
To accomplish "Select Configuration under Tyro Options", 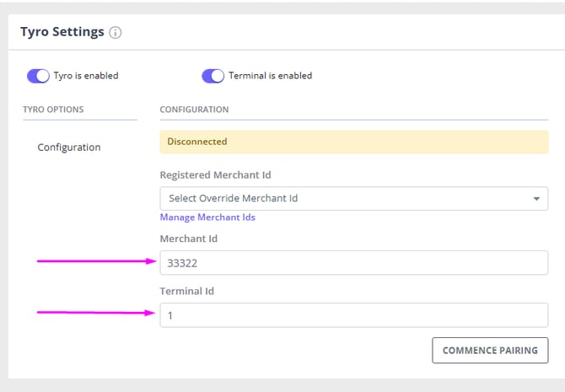I will [69, 148].
